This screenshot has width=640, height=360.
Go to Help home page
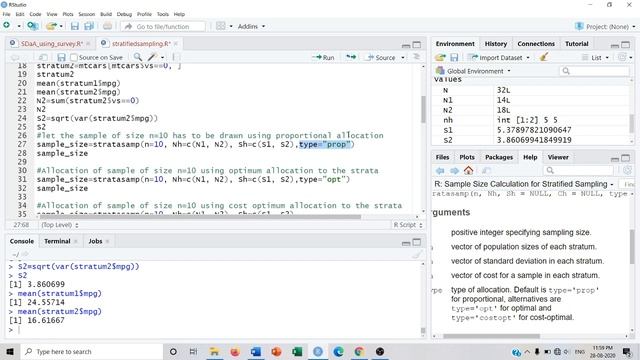coord(469,170)
